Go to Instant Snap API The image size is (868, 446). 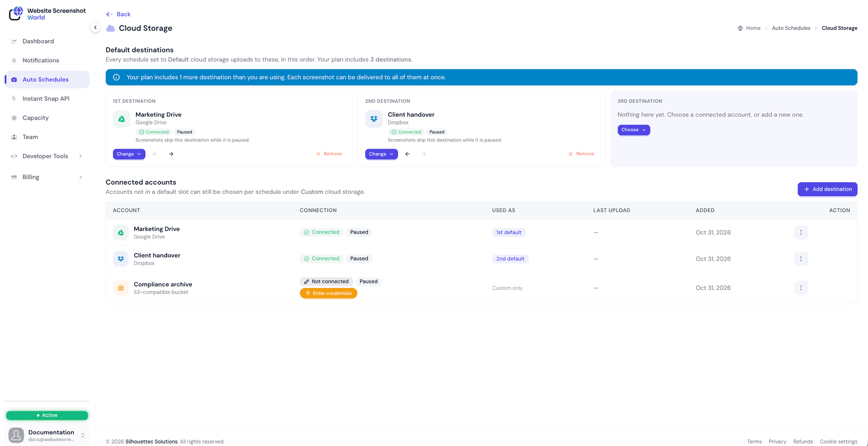47,98
